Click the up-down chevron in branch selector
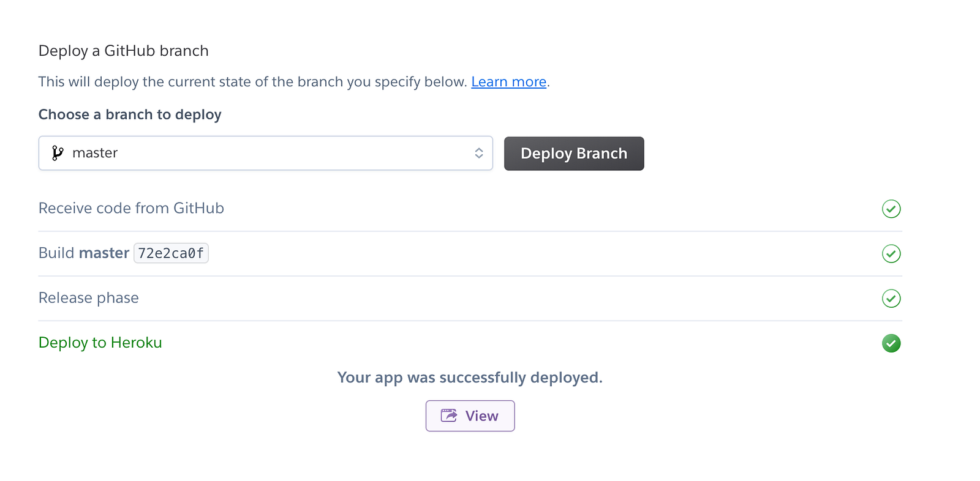This screenshot has height=481, width=980. [479, 153]
